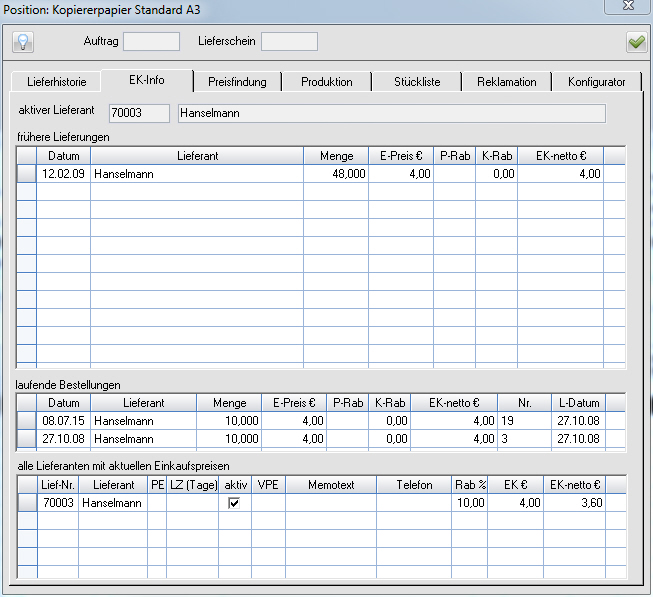Click the Telefon column header
653x597 pixels.
[414, 485]
